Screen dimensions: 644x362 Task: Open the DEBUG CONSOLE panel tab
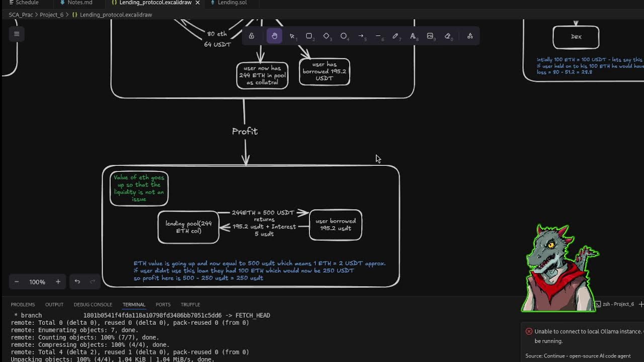[x=93, y=304]
